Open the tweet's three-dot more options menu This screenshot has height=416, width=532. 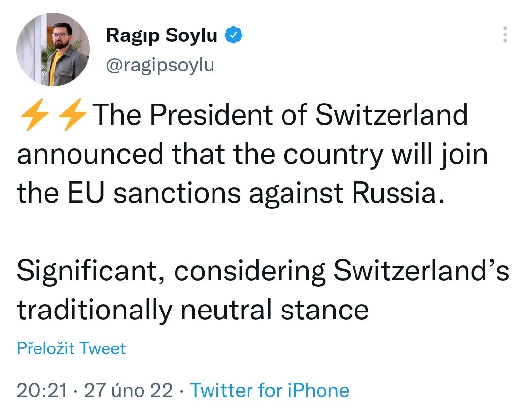click(504, 35)
